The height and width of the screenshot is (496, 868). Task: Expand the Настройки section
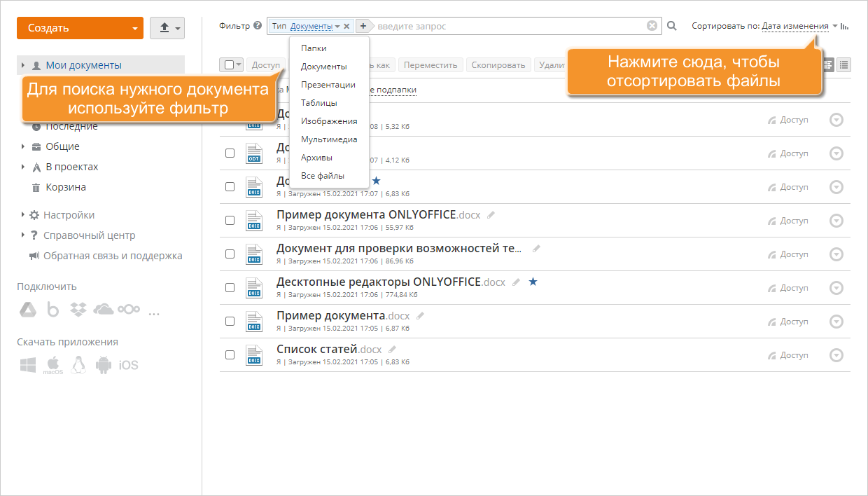tap(23, 215)
